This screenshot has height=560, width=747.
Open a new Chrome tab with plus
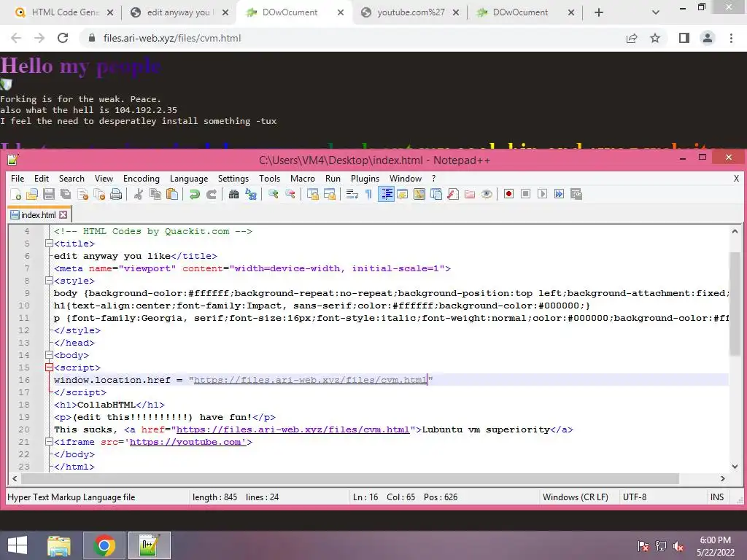click(599, 12)
